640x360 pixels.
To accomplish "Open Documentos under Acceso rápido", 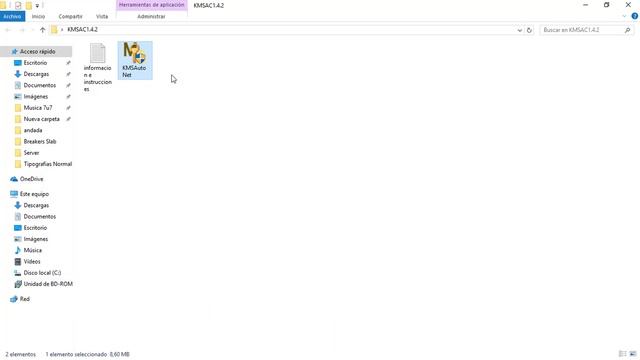I will [x=40, y=85].
